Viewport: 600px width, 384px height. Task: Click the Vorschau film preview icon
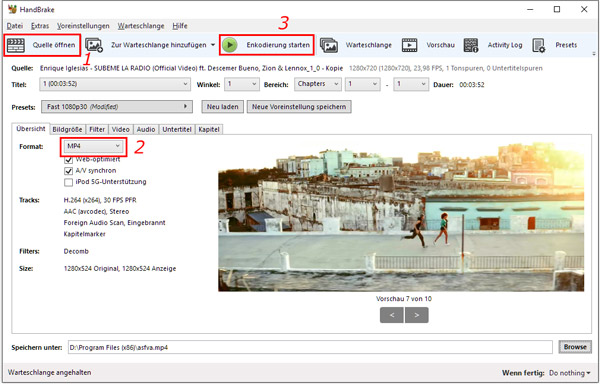coord(409,45)
